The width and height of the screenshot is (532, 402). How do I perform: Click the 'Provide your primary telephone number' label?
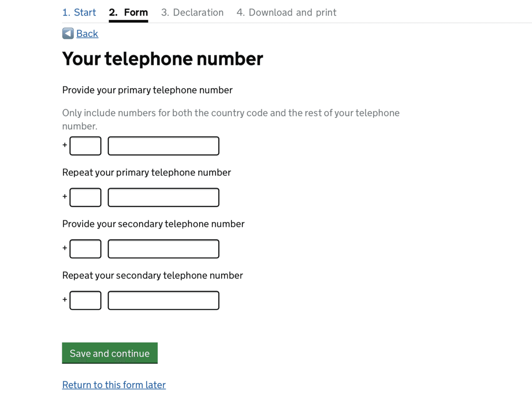147,90
